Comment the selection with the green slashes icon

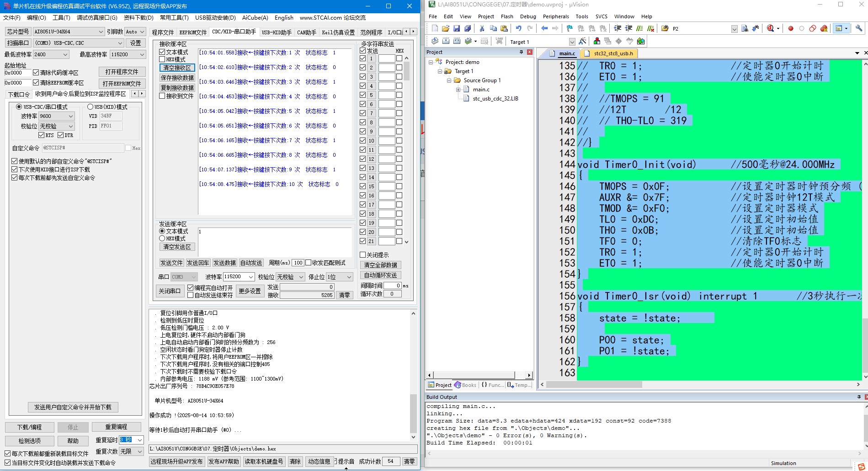click(x=639, y=28)
